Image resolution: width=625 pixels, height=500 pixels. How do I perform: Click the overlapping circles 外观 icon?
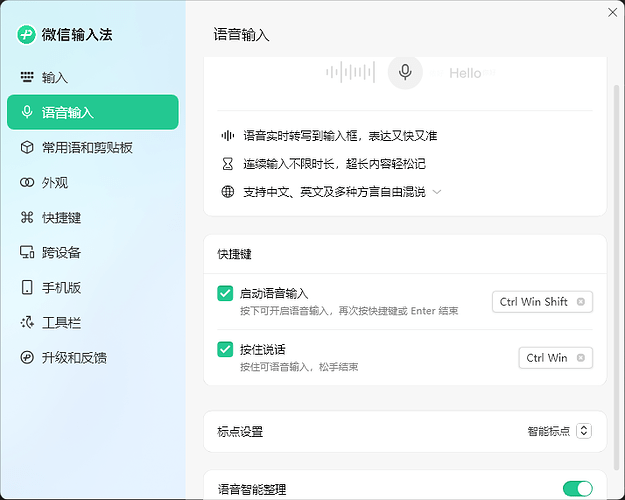27,183
